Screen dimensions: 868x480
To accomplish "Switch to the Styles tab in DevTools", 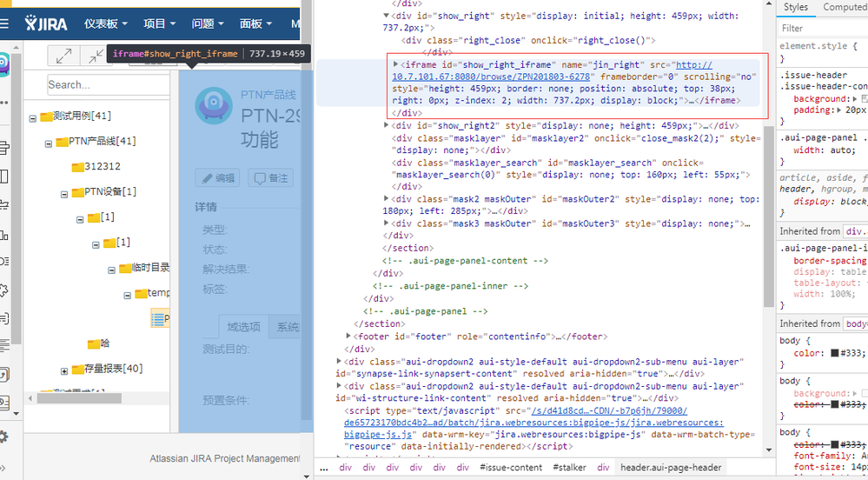I will tap(796, 7).
